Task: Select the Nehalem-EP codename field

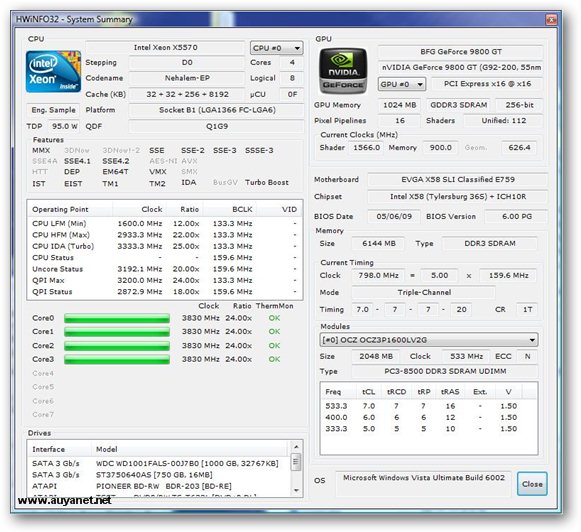Action: click(187, 78)
